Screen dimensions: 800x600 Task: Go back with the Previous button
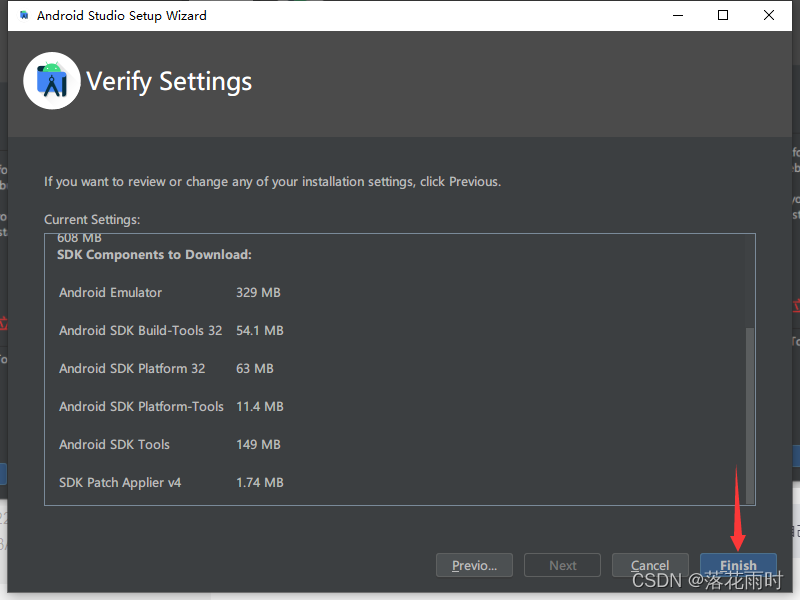pyautogui.click(x=474, y=565)
